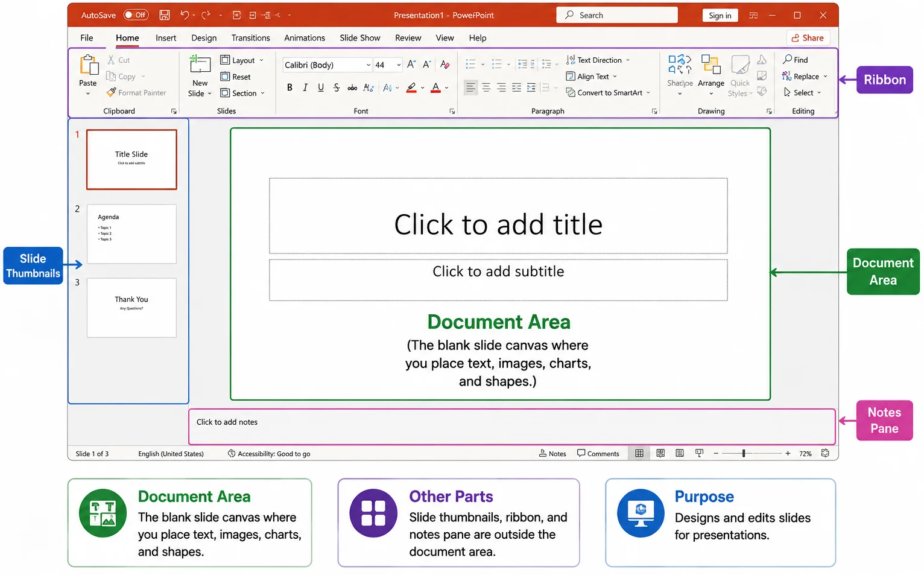Switch to the Design tab
This screenshot has width=924, height=575.
click(204, 38)
